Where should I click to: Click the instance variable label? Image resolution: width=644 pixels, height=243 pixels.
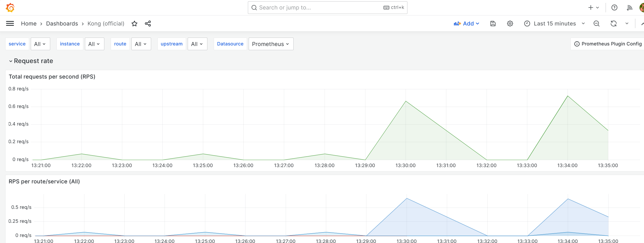[x=70, y=44]
